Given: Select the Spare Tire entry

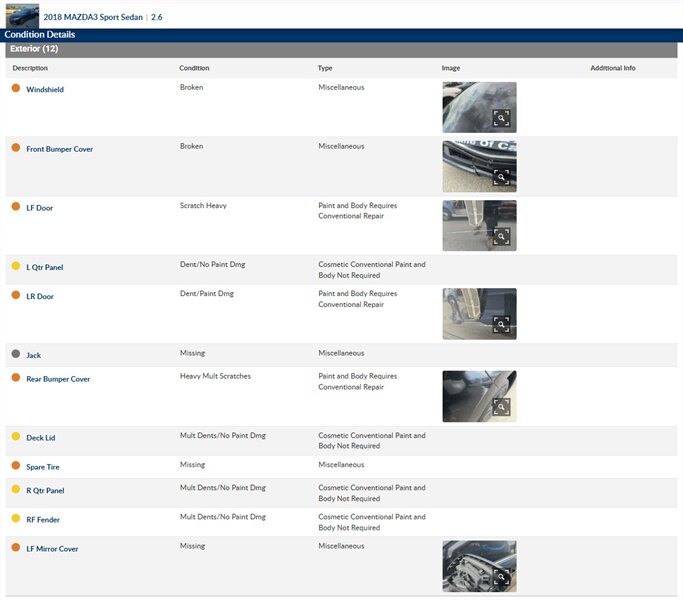Looking at the screenshot, I should (45, 467).
